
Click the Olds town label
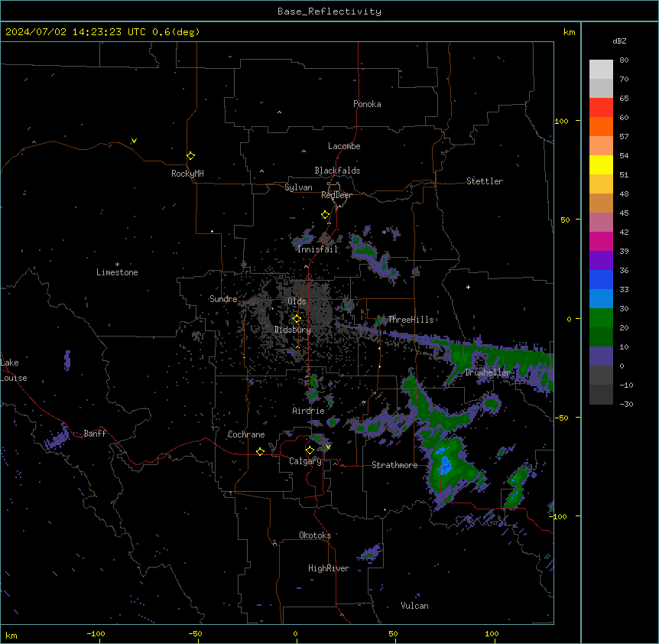tap(297, 301)
